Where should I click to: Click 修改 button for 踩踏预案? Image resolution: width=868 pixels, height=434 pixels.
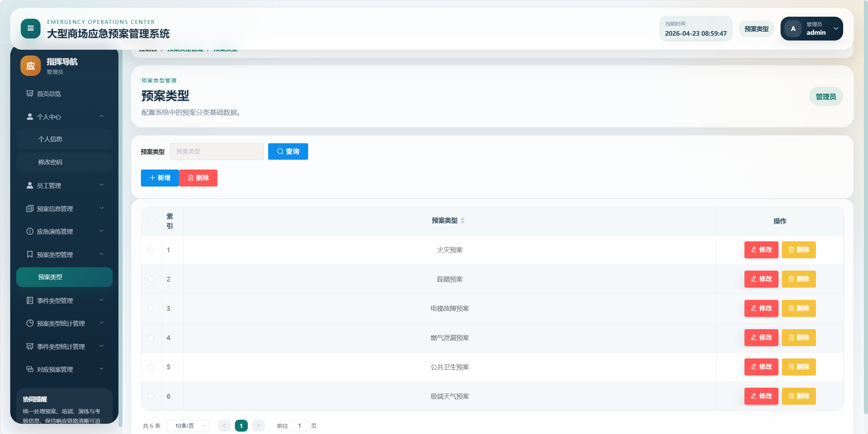click(x=761, y=279)
